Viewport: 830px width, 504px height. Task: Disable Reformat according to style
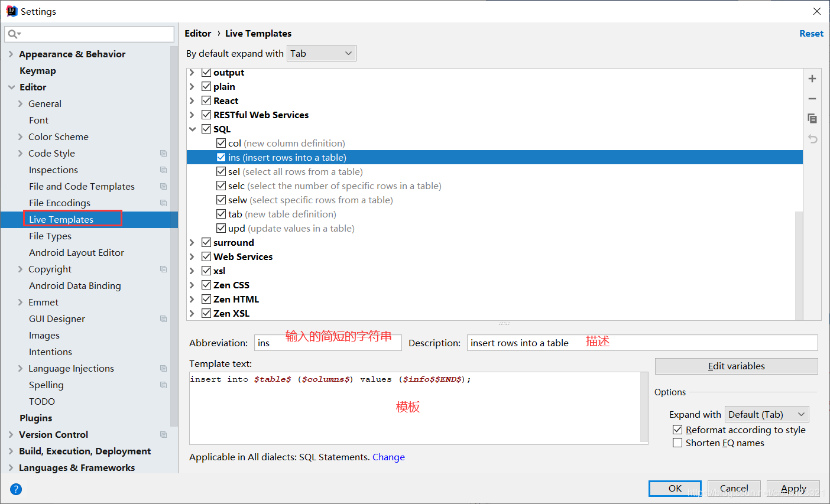(x=677, y=430)
